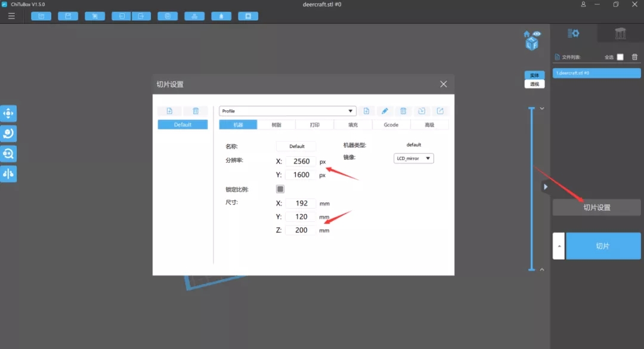Switch to the 树脂 resin tab

tap(277, 125)
